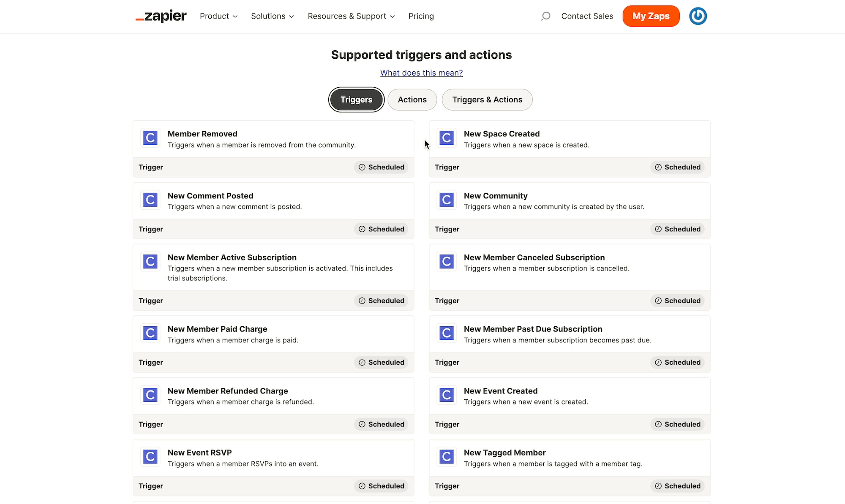This screenshot has height=504, width=845.
Task: Open the search magnifier
Action: click(545, 16)
